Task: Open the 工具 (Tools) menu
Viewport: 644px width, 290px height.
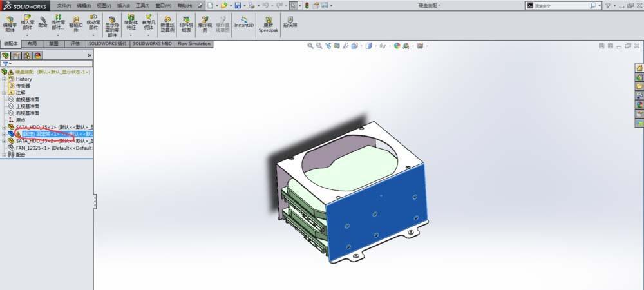Action: pyautogui.click(x=143, y=6)
